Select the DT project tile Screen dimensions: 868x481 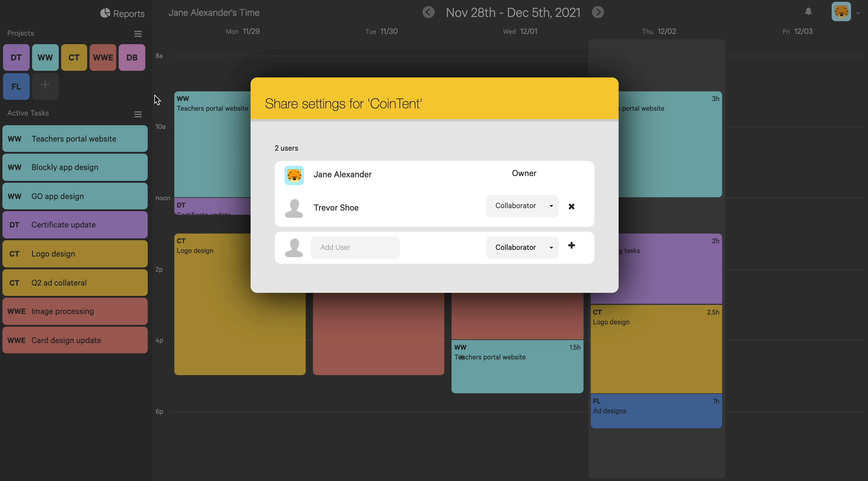[16, 57]
